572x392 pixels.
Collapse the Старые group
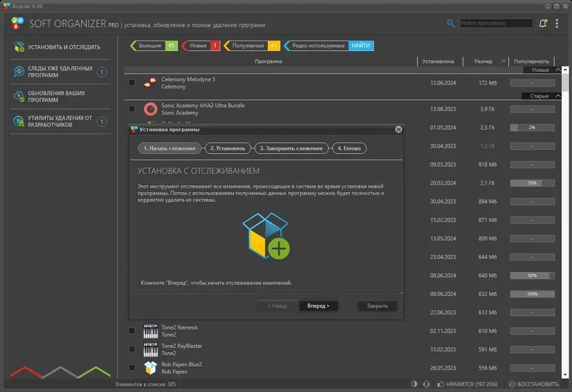558,96
